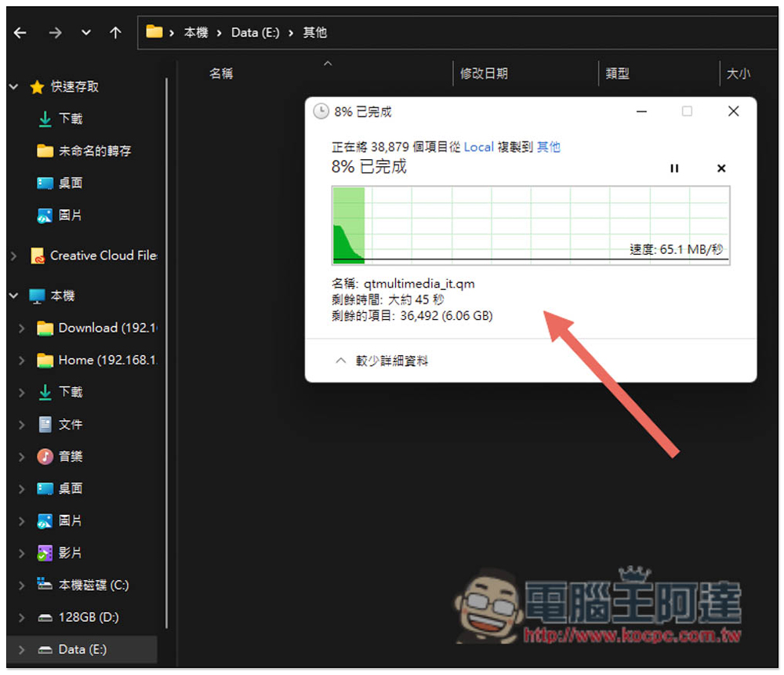
Task: Click the Creative Cloud Files icon
Action: pyautogui.click(x=38, y=256)
